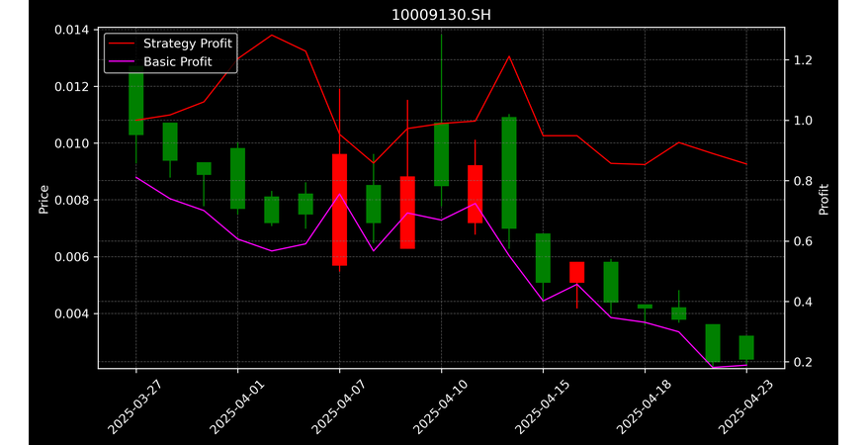Click the 0.010 price tick label

(x=73, y=143)
